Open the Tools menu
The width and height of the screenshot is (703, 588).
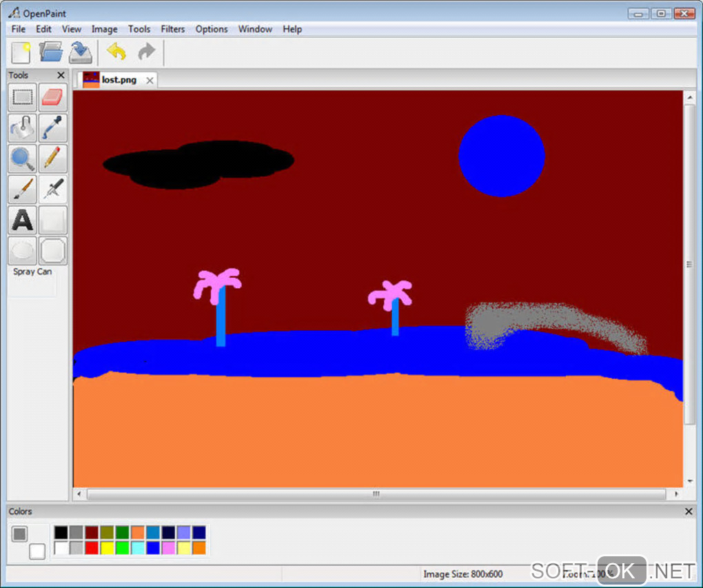coord(139,29)
